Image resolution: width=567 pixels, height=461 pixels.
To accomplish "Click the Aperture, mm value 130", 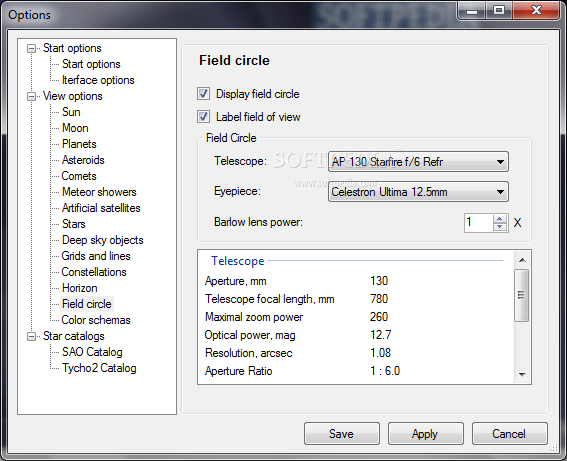I will pyautogui.click(x=379, y=281).
